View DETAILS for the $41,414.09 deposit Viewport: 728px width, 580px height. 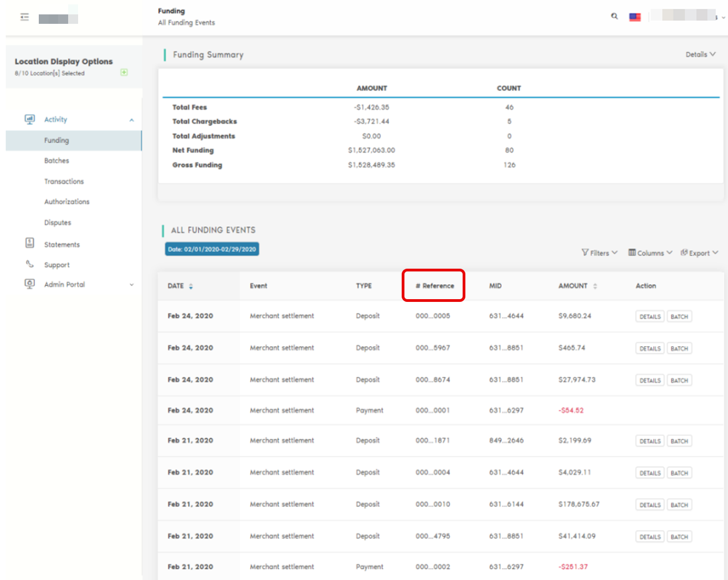[x=650, y=537]
